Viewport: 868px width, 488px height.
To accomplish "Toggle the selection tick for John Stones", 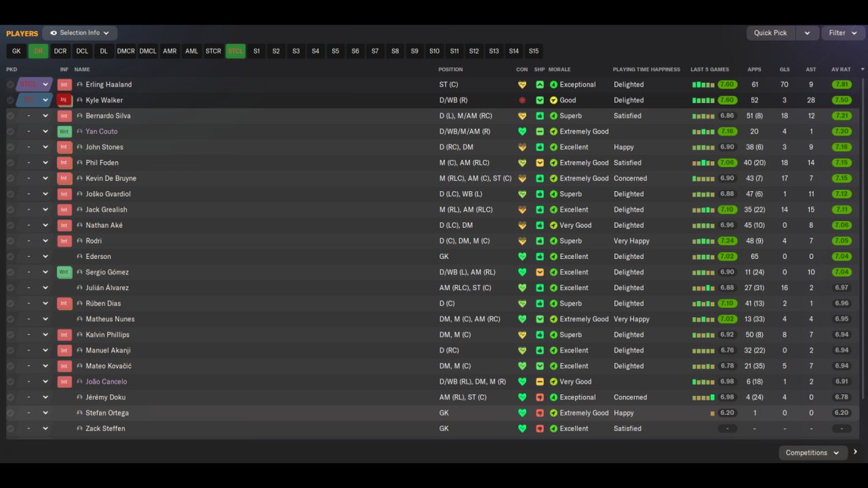I will click(x=10, y=147).
